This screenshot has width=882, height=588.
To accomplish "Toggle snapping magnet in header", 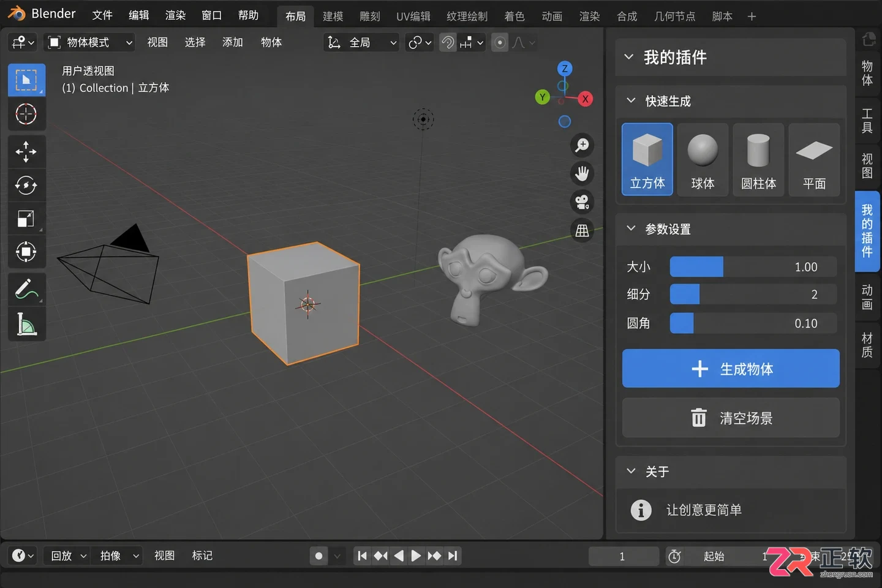I will click(448, 42).
